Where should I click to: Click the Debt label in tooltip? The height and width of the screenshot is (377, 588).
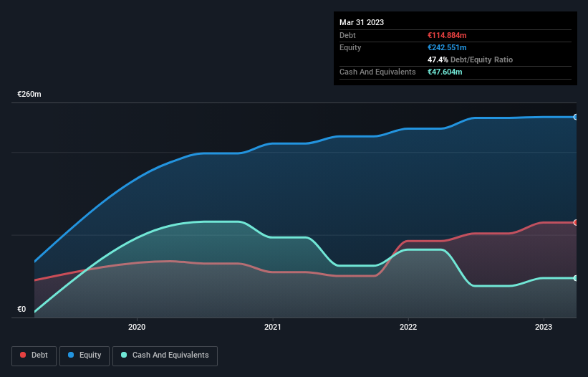coord(347,35)
